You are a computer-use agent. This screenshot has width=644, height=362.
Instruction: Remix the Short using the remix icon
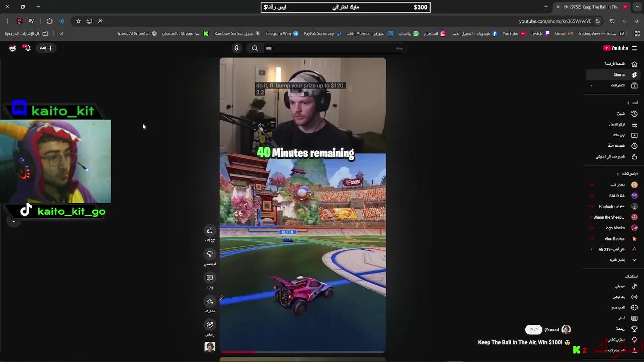tap(210, 325)
